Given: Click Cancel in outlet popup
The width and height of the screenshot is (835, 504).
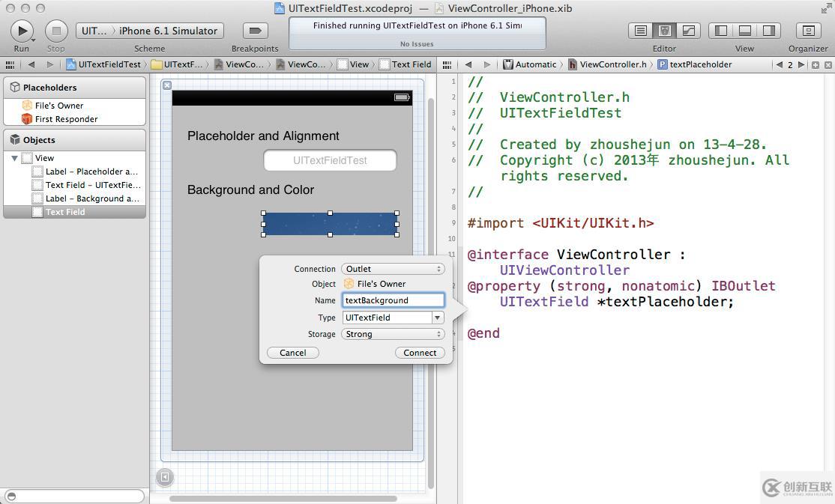Looking at the screenshot, I should point(292,353).
